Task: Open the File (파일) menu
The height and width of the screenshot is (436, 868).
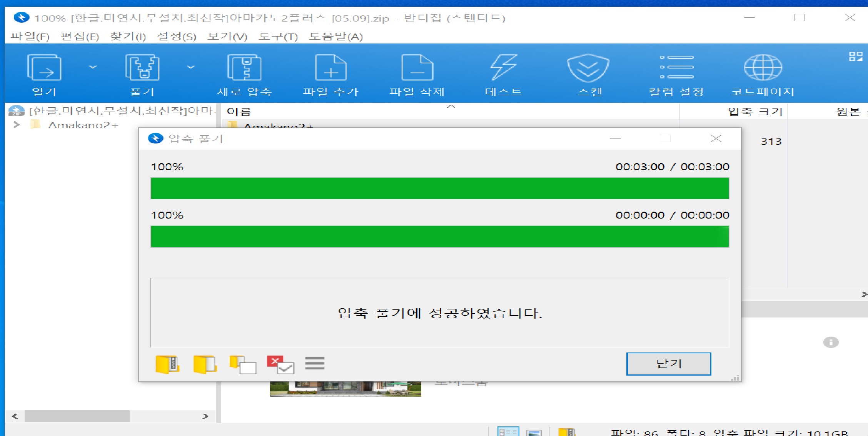Action: [x=30, y=37]
